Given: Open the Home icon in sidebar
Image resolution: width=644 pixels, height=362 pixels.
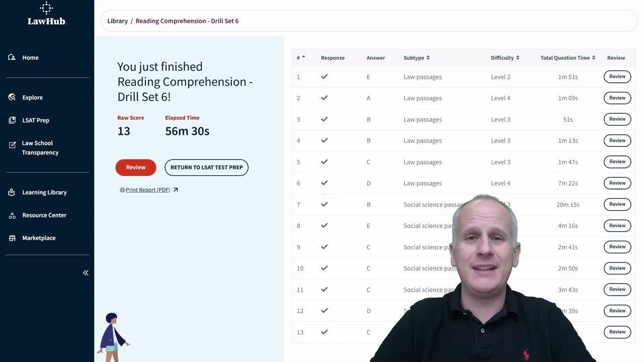Looking at the screenshot, I should click(12, 57).
